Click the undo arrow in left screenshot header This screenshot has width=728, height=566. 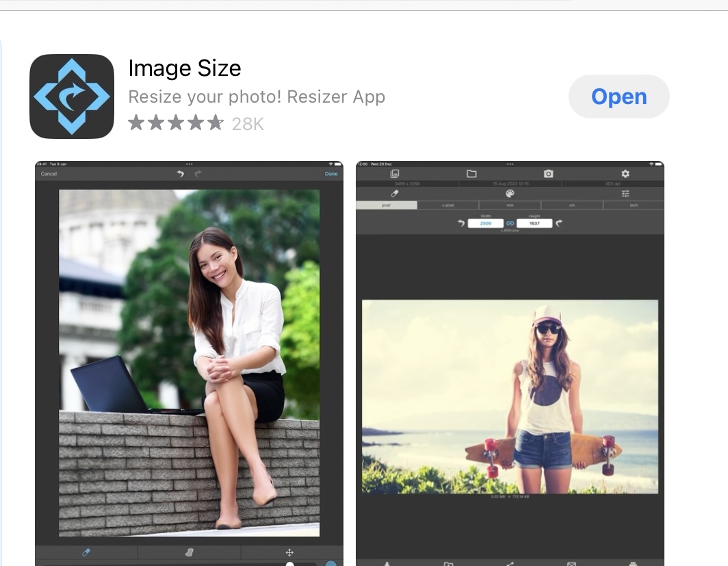181,174
